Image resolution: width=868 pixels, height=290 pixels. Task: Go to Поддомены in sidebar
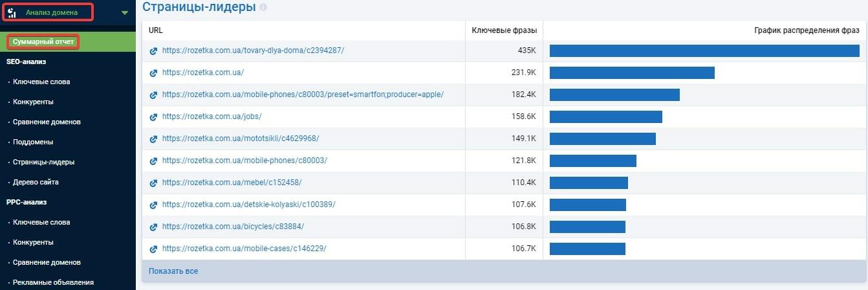(33, 142)
